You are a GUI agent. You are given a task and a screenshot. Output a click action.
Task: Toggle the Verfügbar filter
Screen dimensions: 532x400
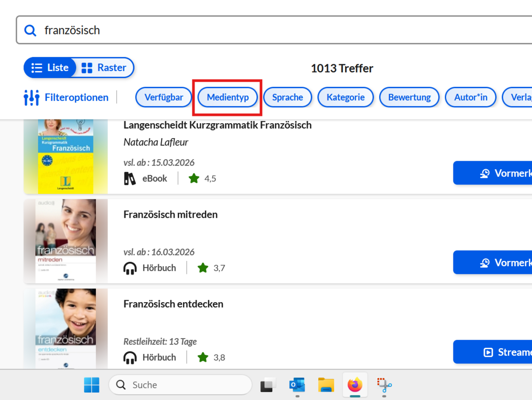[x=164, y=97]
